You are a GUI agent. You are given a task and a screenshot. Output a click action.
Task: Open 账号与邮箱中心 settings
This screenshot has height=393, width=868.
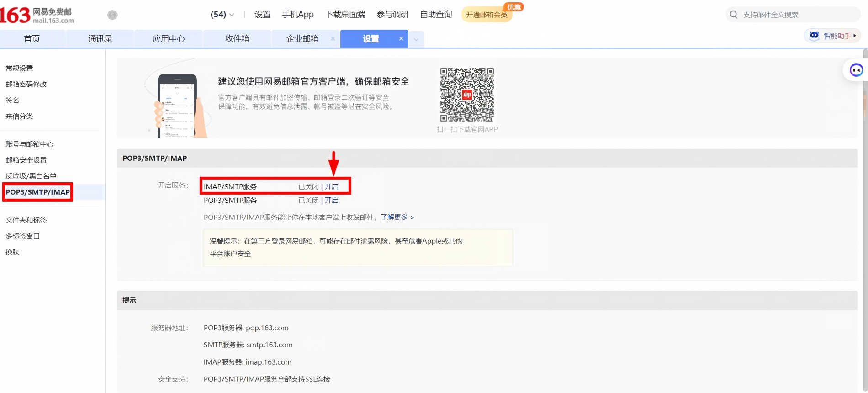click(30, 144)
